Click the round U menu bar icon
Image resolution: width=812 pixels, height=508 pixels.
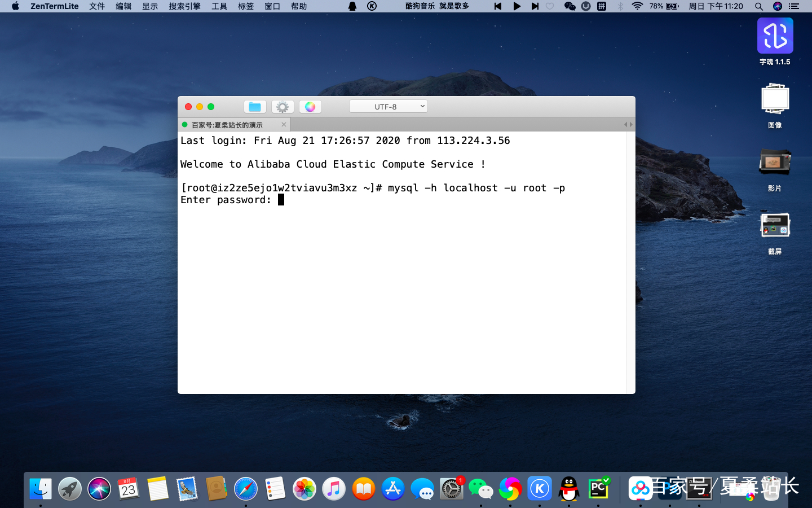tap(586, 6)
